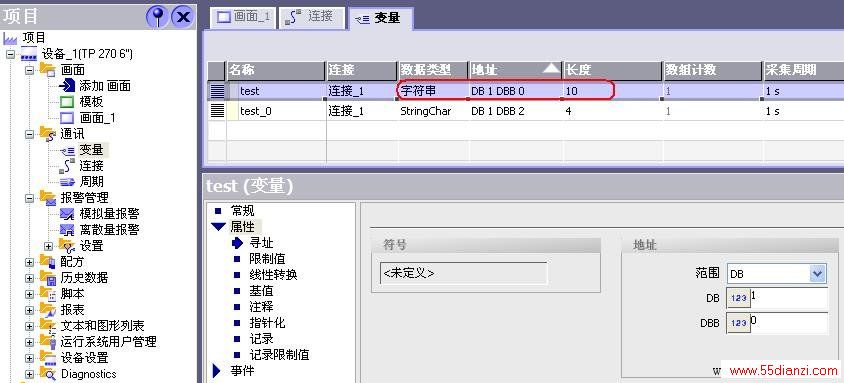Click the pin icon on project panel
Viewport: 844px width, 383px height.
157,17
